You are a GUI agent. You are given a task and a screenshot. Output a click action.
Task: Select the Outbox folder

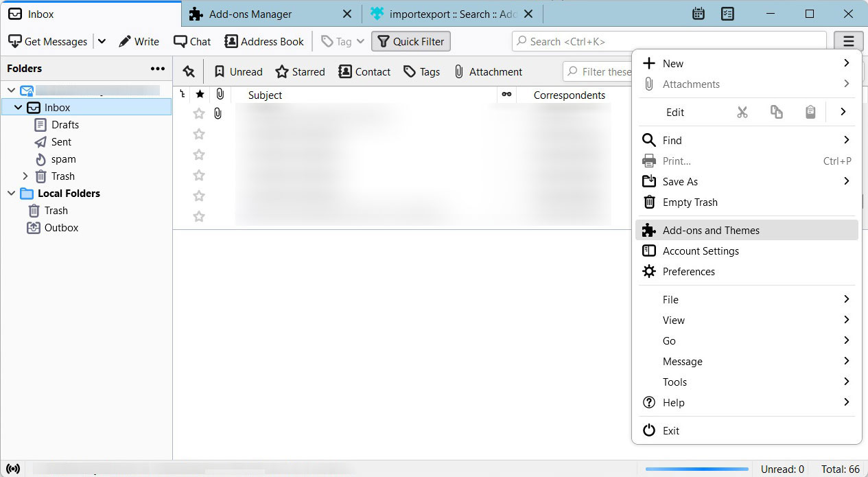pyautogui.click(x=61, y=228)
